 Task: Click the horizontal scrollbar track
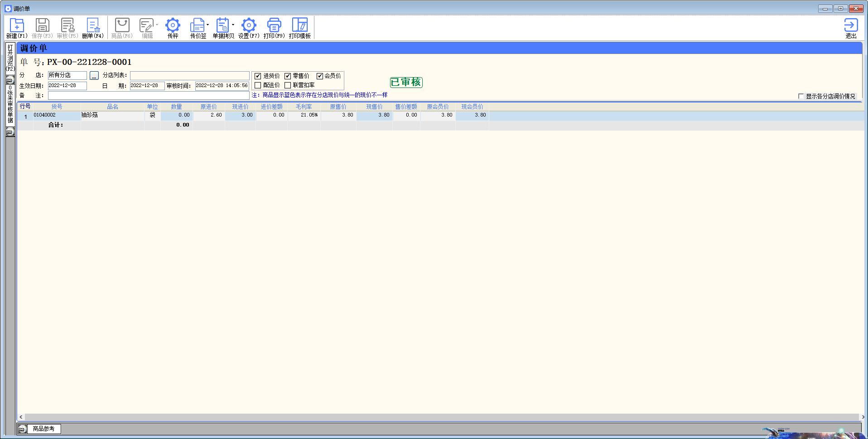click(442, 417)
